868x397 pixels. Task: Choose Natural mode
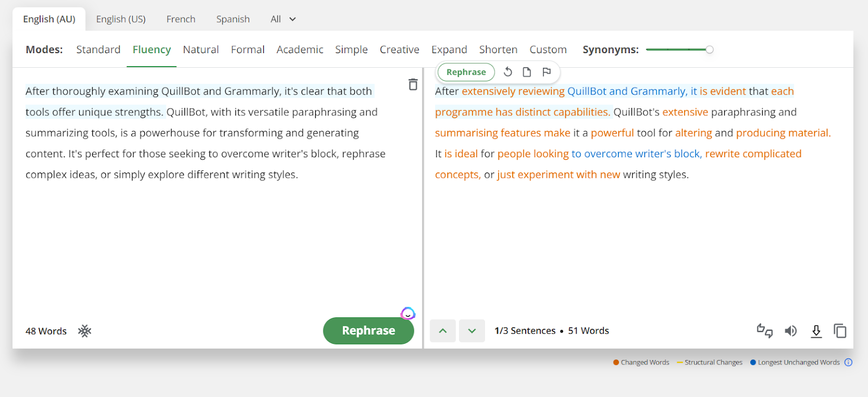(x=201, y=49)
